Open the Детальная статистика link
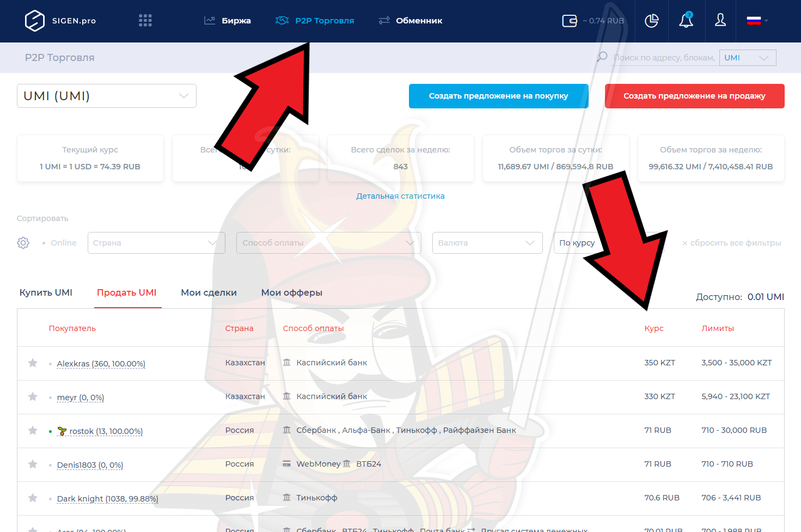Viewport: 801px width, 532px height. click(x=400, y=196)
